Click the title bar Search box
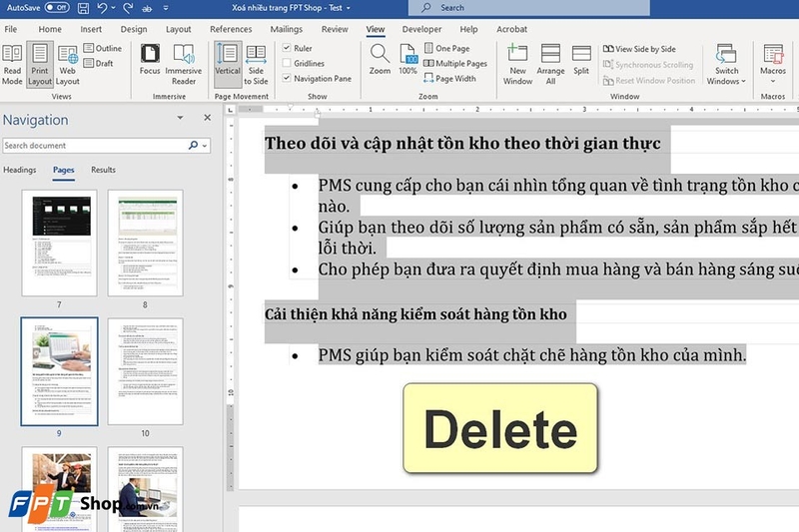This screenshot has height=532, width=799. [529, 8]
